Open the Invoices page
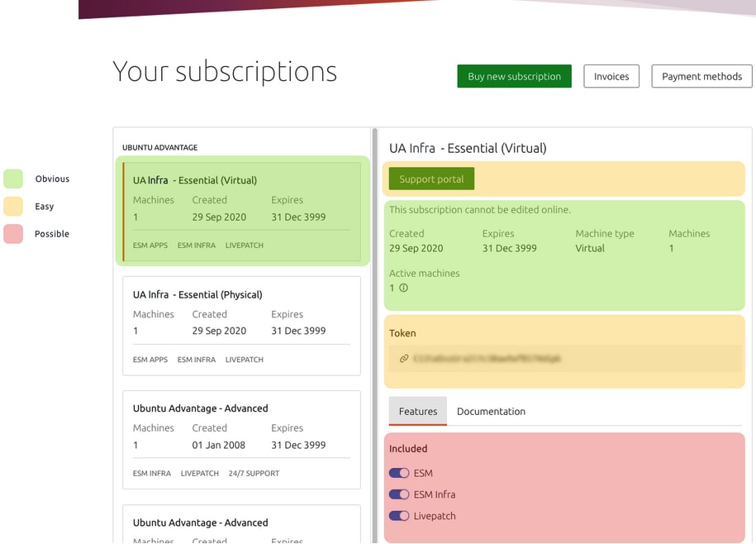This screenshot has height=544, width=756. coord(611,76)
